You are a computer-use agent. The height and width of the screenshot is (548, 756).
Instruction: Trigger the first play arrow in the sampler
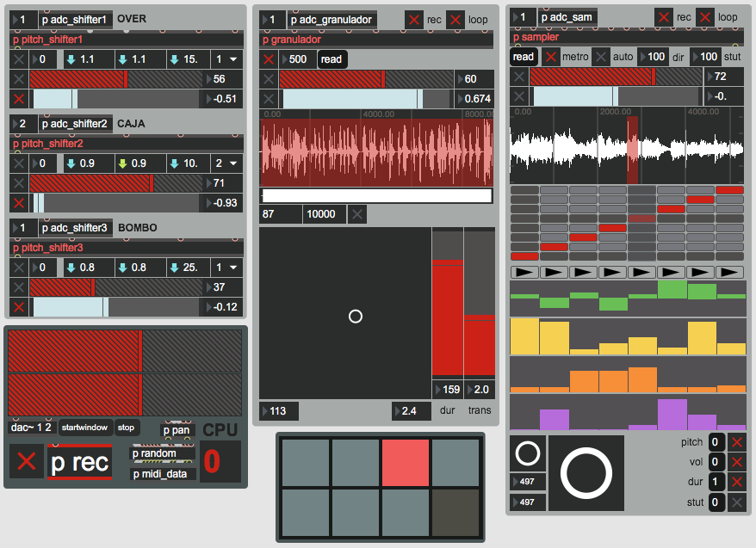pyautogui.click(x=524, y=272)
